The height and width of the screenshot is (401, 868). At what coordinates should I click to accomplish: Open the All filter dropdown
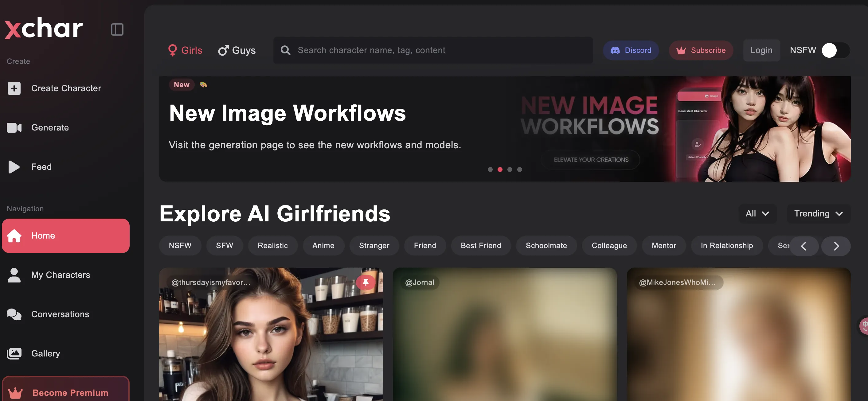[757, 213]
